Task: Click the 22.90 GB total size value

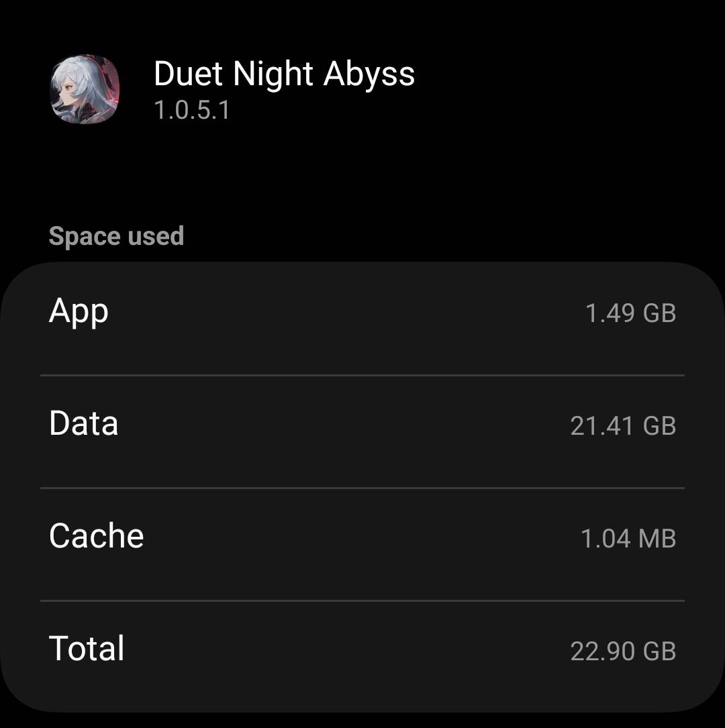Action: click(x=623, y=652)
